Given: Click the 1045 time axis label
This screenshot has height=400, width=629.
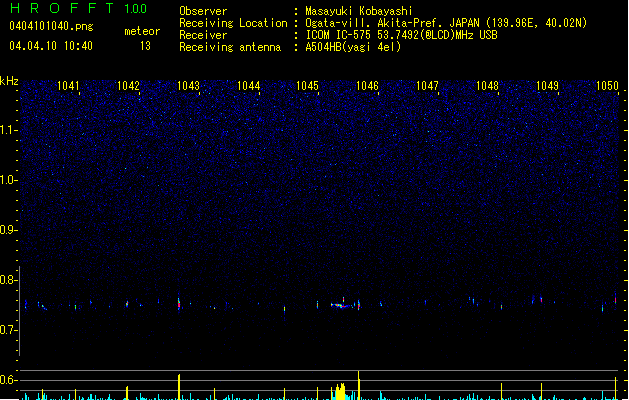Looking at the screenshot, I should click(307, 86).
